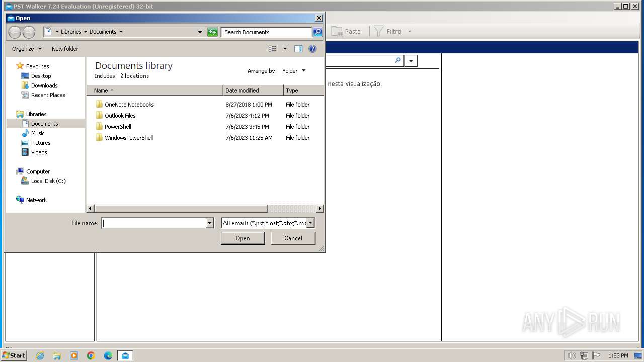This screenshot has width=644, height=362.
Task: Select the Pictures library
Action: [x=41, y=143]
